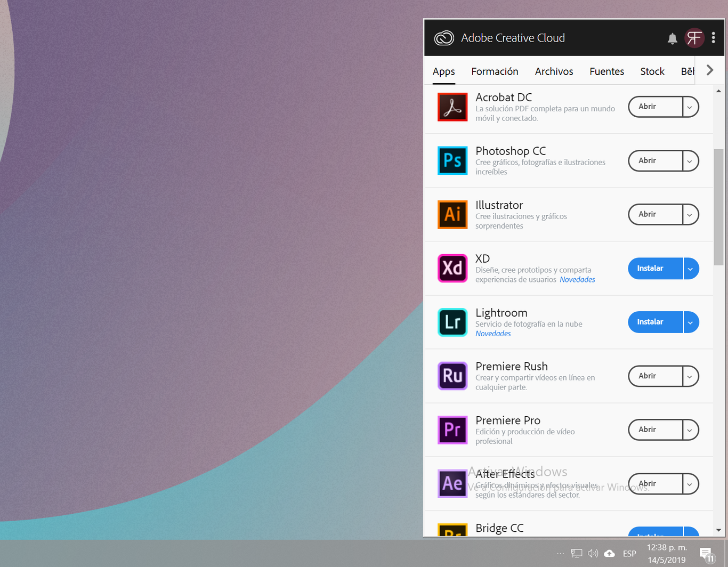Viewport: 728px width, 567px height.
Task: Open the Novedades link under XD
Action: point(577,279)
